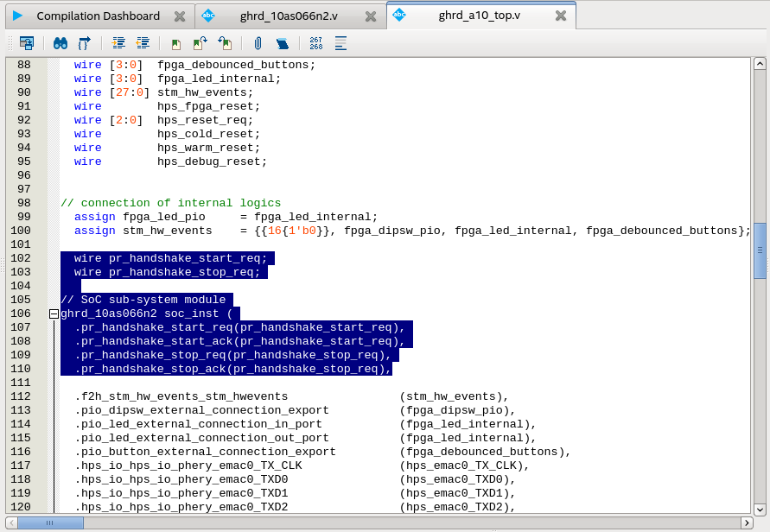Image resolution: width=770 pixels, height=532 pixels.
Task: Click the horizontal scrollbar right arrow
Action: 746,522
